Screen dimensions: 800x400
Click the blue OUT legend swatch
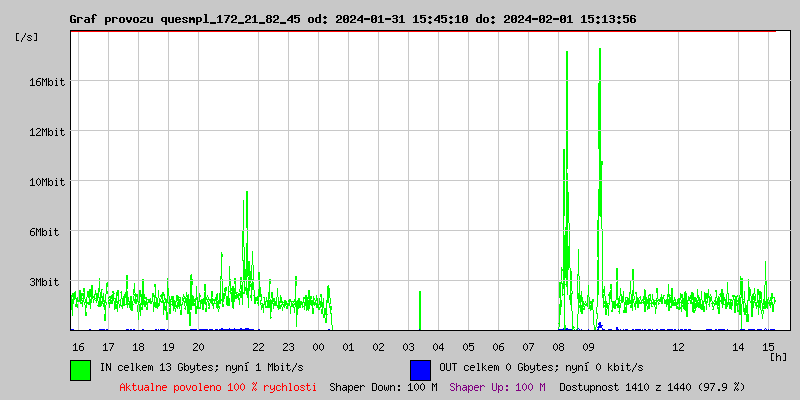coord(420,369)
